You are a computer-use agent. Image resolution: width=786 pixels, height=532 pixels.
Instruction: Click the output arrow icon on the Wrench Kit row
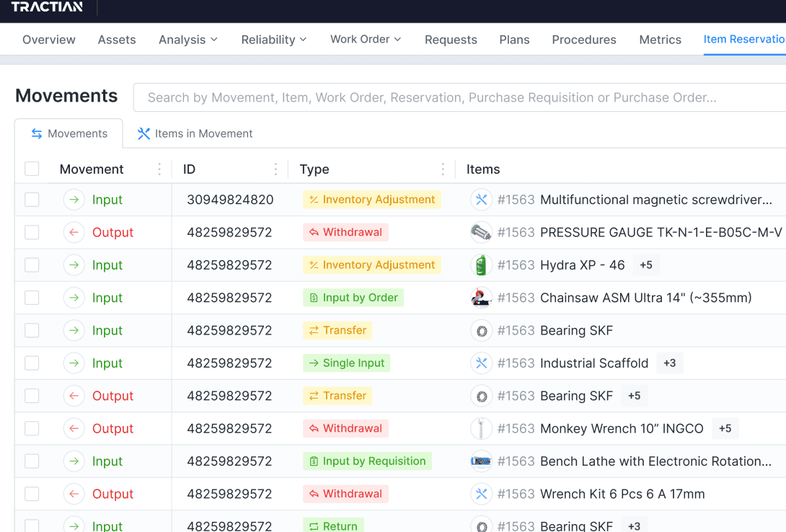tap(74, 494)
